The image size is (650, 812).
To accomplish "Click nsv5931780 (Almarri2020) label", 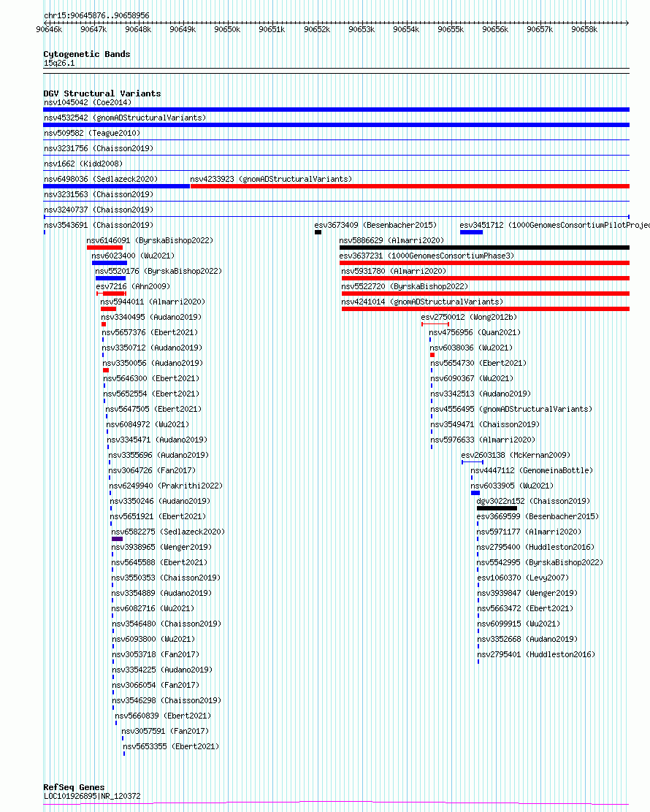I will (394, 272).
